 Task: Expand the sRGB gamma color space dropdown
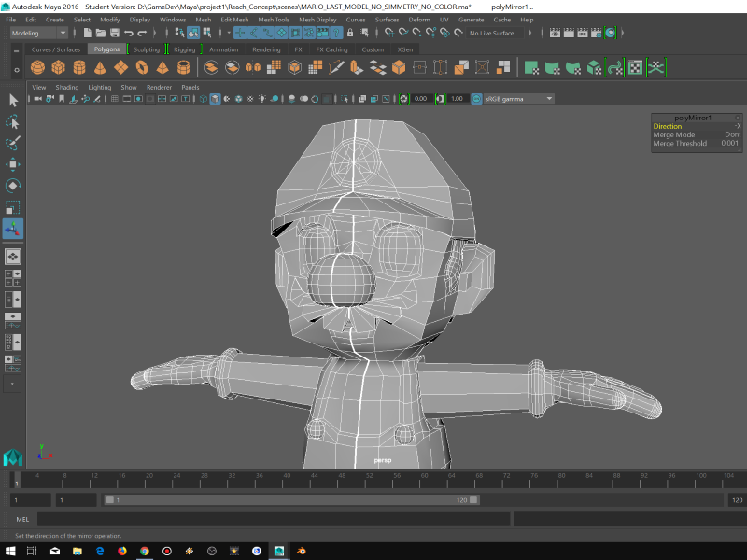click(514, 99)
